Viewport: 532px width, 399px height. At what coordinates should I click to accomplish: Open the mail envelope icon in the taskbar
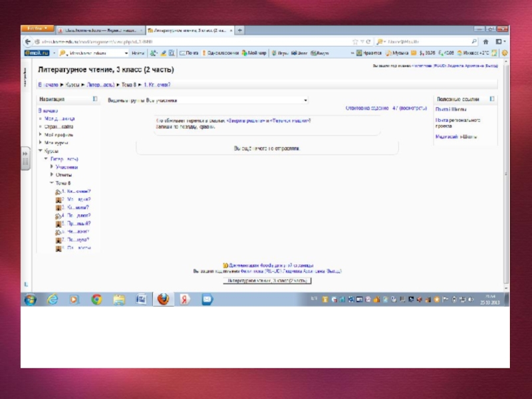207,300
